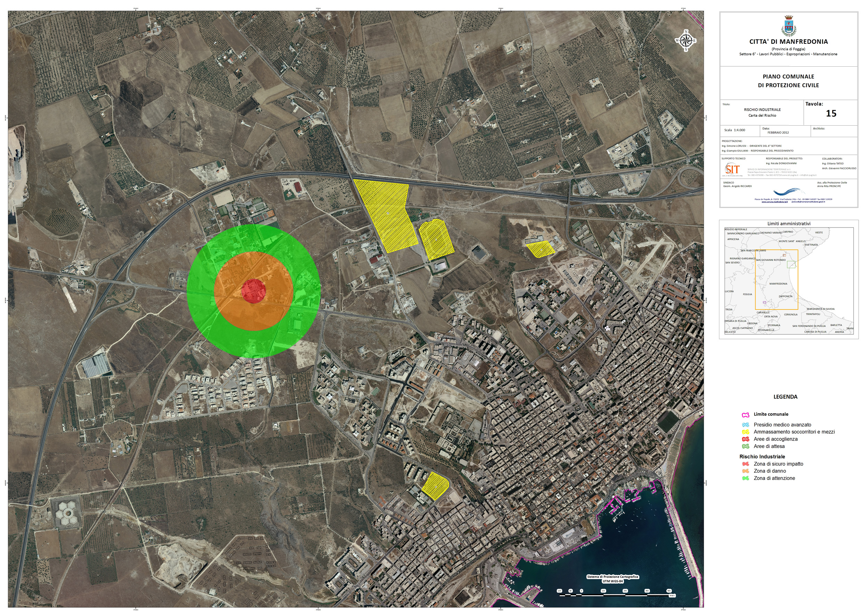Click the compass rose on the map
The image size is (868, 614).
[685, 40]
